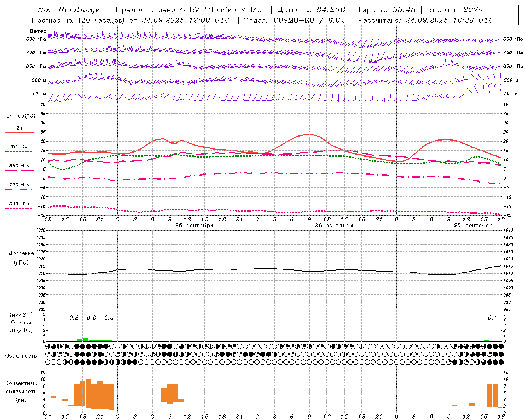
Task: Select the (мм/3ч.) precipitation unit label
Action: click(x=21, y=315)
